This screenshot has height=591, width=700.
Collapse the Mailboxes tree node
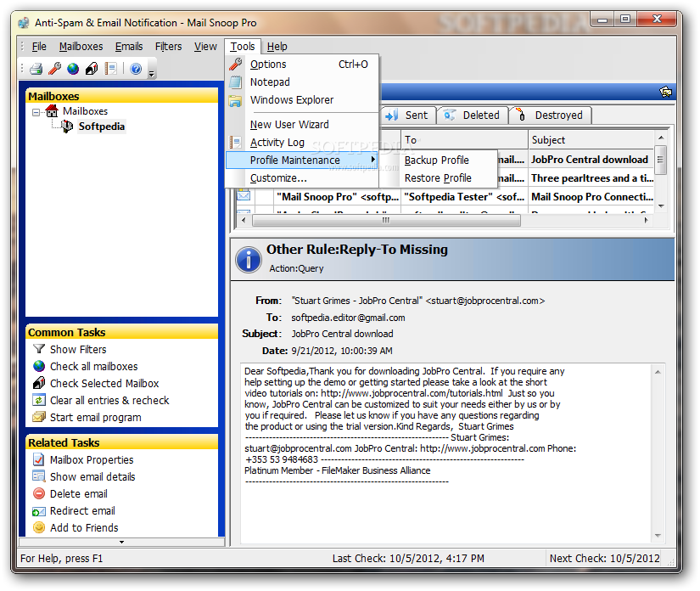pyautogui.click(x=36, y=113)
